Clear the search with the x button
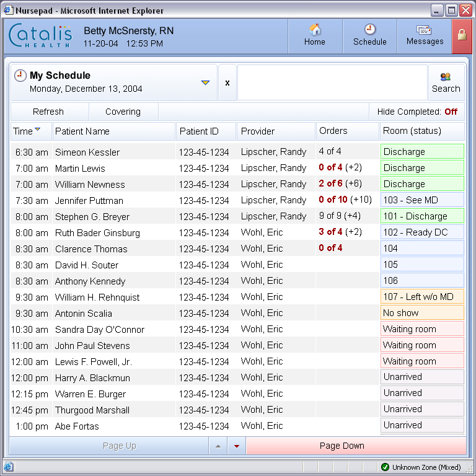The height and width of the screenshot is (476, 476). [x=227, y=82]
